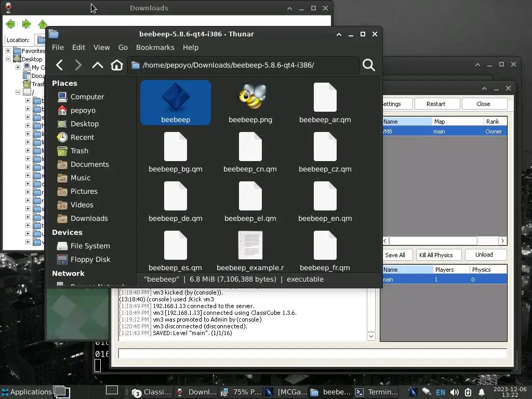Go to parent folder in Thunar
Image resolution: width=532 pixels, height=399 pixels.
(x=97, y=65)
